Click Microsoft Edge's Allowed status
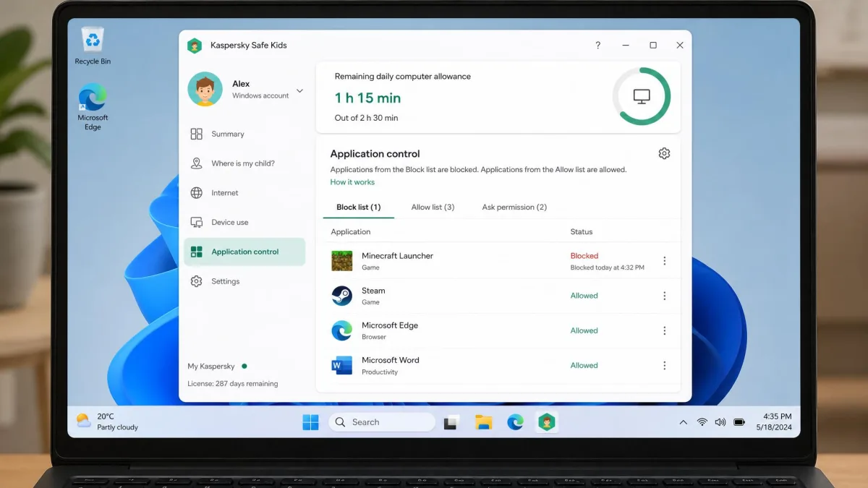Image resolution: width=868 pixels, height=488 pixels. [584, 330]
